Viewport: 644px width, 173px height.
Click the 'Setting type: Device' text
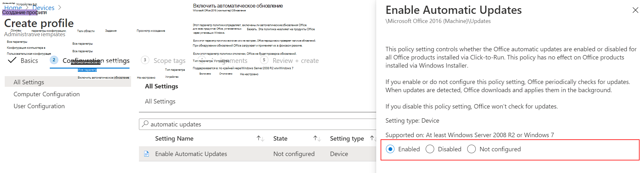click(412, 120)
